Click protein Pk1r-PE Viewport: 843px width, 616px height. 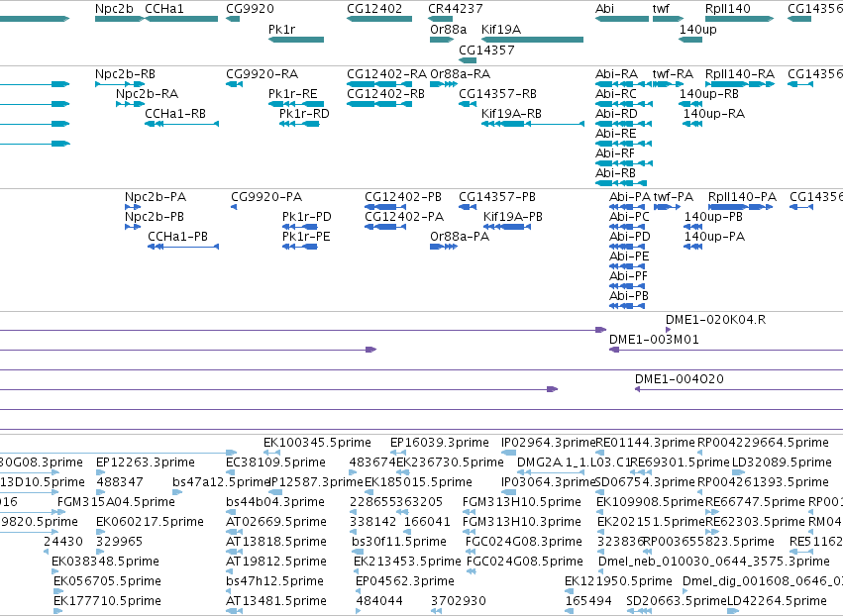pos(299,247)
